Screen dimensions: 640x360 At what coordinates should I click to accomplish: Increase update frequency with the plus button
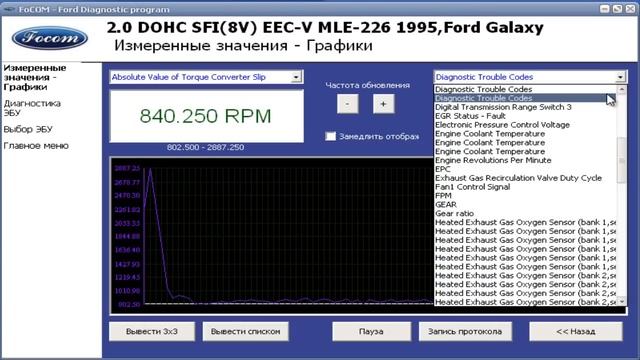point(383,104)
